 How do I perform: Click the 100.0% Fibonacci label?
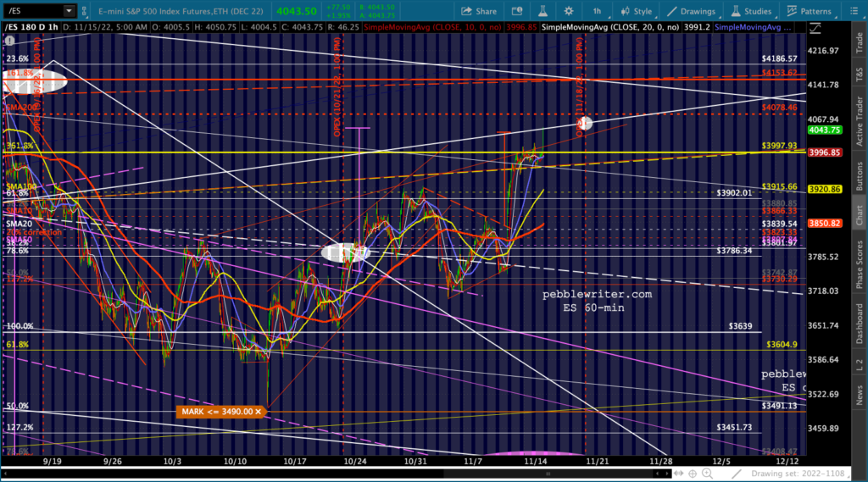point(19,326)
